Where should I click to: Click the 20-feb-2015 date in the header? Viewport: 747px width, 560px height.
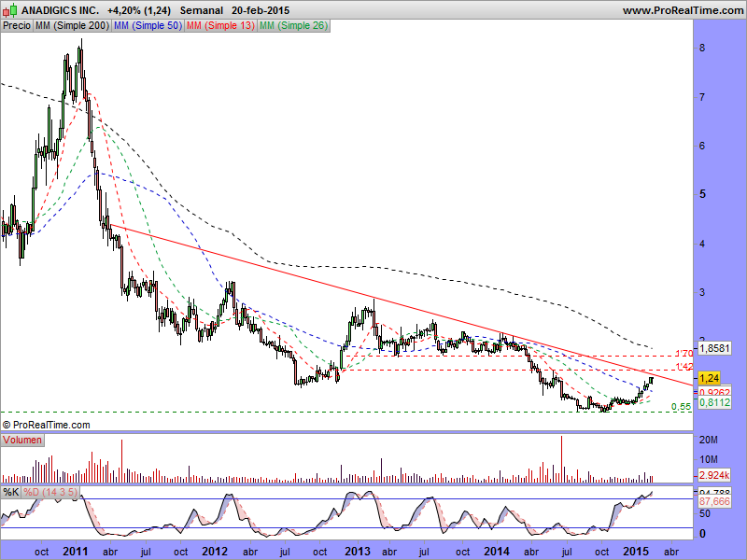point(261,10)
